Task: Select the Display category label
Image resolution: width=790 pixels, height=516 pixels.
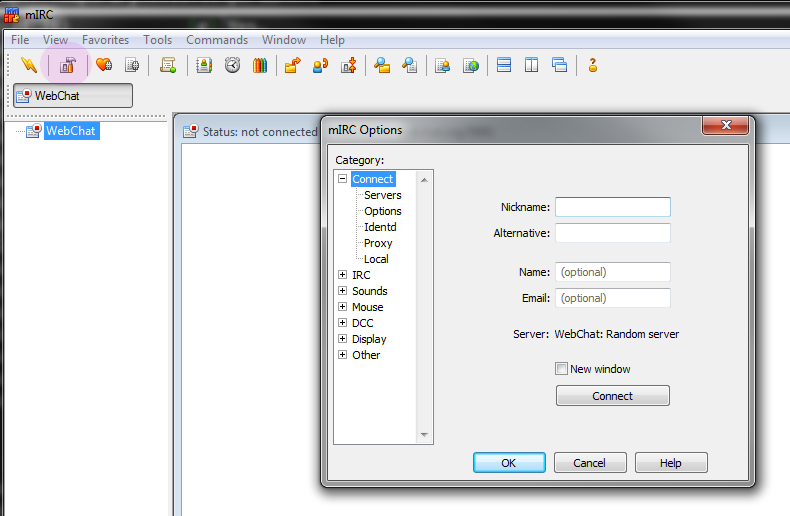Action: click(369, 339)
